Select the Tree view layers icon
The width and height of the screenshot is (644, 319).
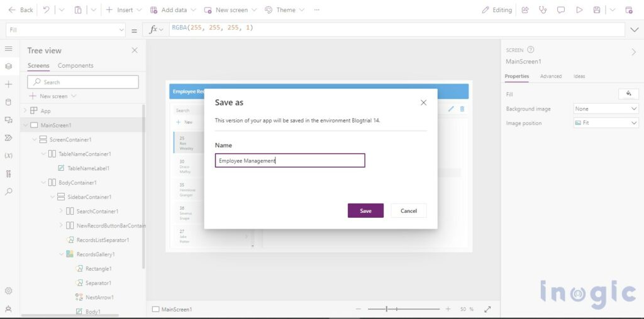point(8,66)
